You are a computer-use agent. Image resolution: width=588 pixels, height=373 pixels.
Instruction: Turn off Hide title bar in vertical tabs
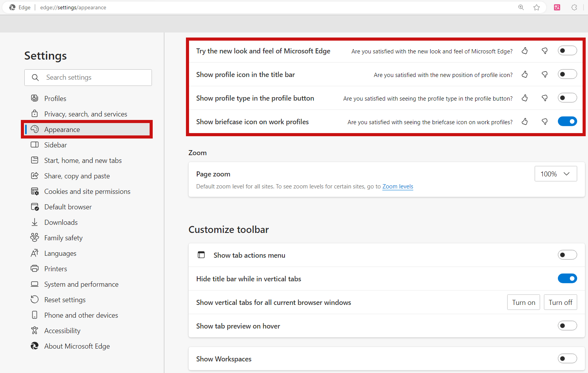pyautogui.click(x=567, y=278)
